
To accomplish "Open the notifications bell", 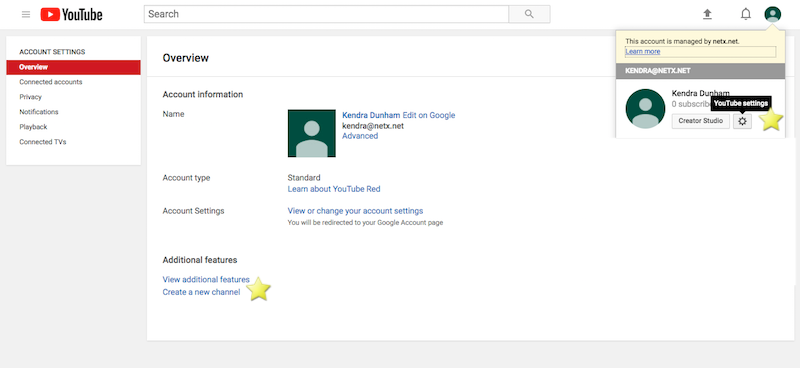I will [745, 14].
